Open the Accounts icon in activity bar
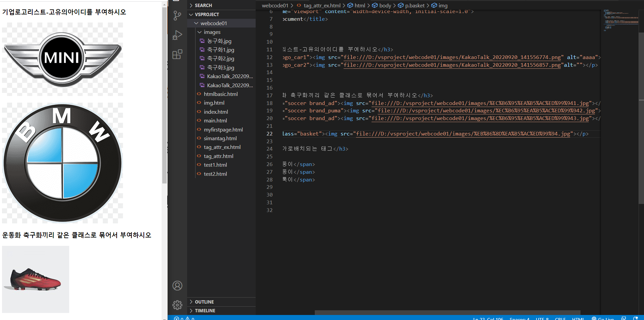Viewport: 644px width, 320px height. 177,285
